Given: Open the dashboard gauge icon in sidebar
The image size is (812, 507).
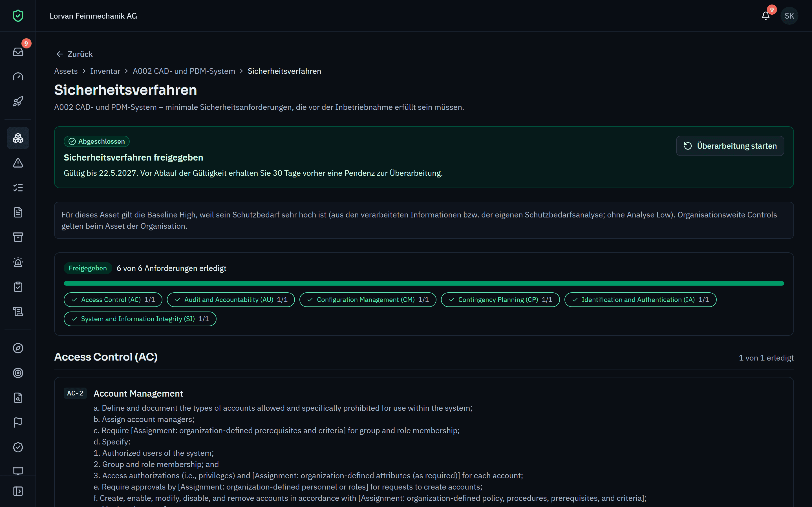Looking at the screenshot, I should click(18, 76).
